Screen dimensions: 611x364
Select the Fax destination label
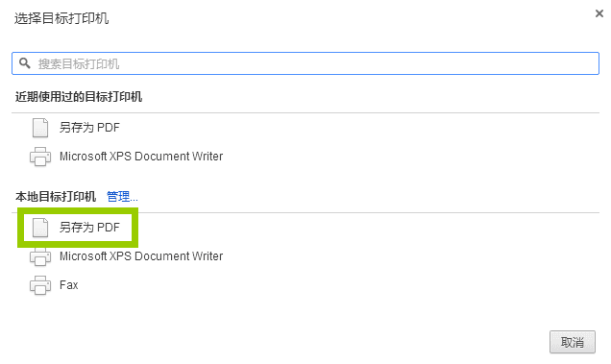click(68, 285)
